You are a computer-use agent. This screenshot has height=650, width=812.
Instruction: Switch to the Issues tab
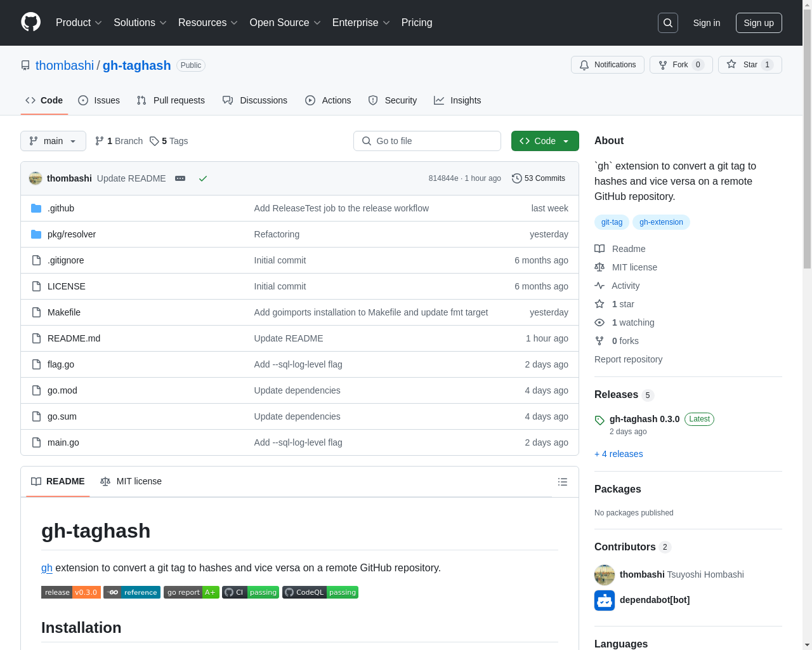pyautogui.click(x=99, y=100)
